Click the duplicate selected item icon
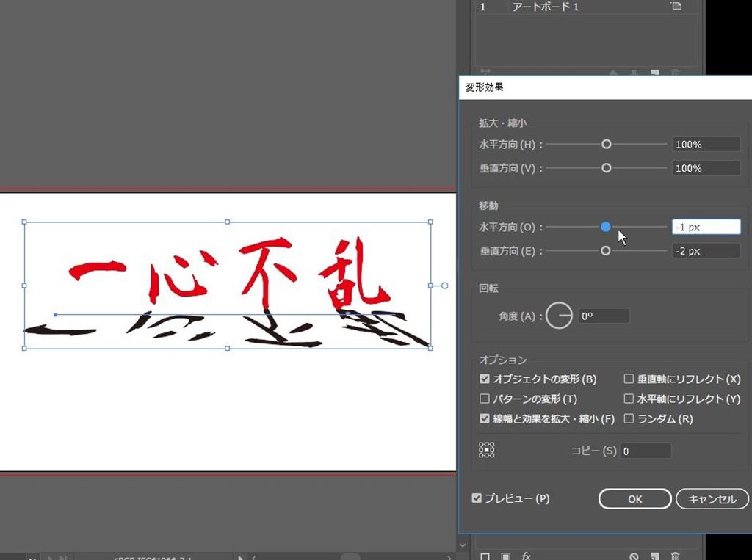 655,556
